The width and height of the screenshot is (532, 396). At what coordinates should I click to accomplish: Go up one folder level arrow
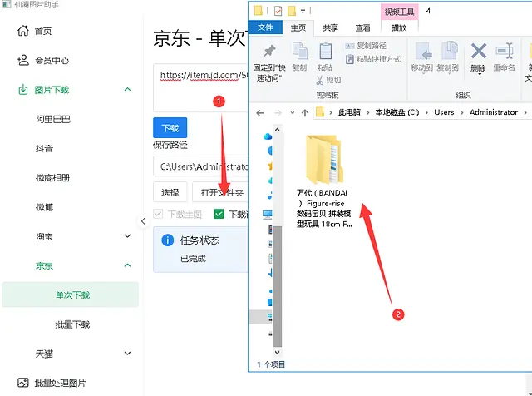tap(305, 113)
